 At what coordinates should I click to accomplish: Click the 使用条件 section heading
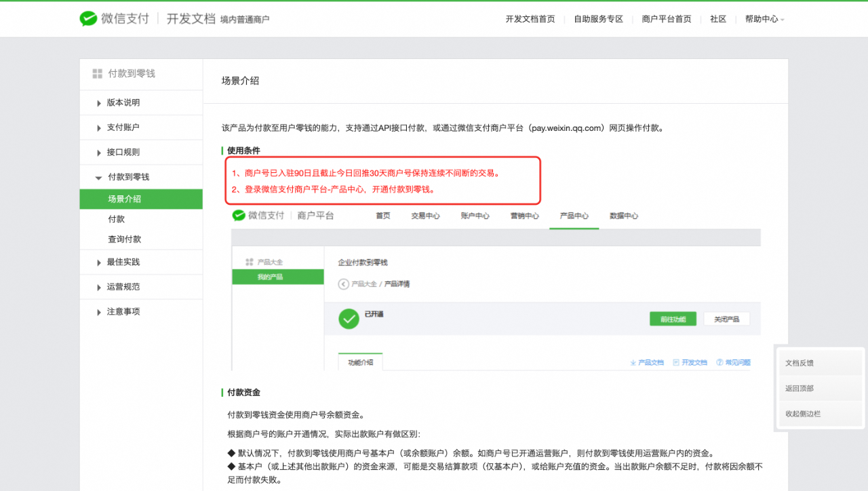click(243, 151)
